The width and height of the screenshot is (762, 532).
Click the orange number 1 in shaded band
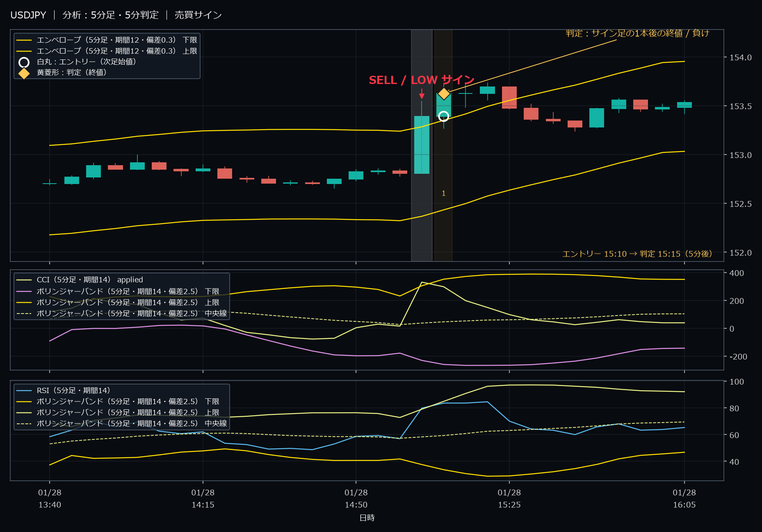(x=443, y=193)
